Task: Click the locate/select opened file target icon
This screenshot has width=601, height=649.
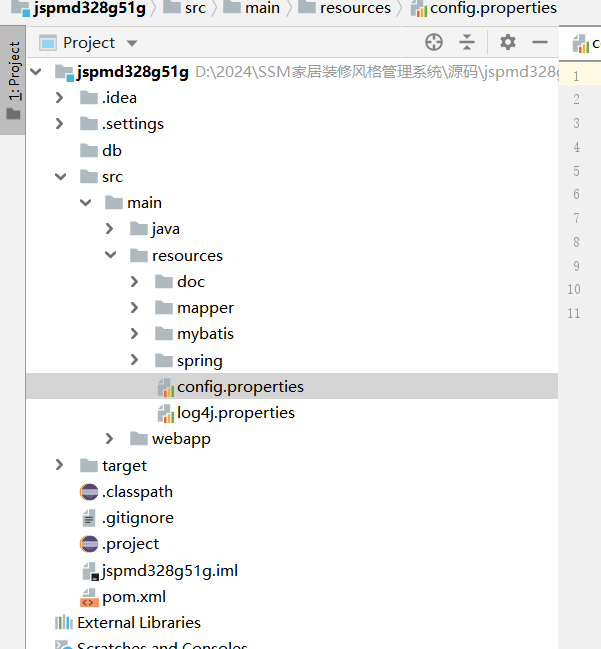Action: 433,42
